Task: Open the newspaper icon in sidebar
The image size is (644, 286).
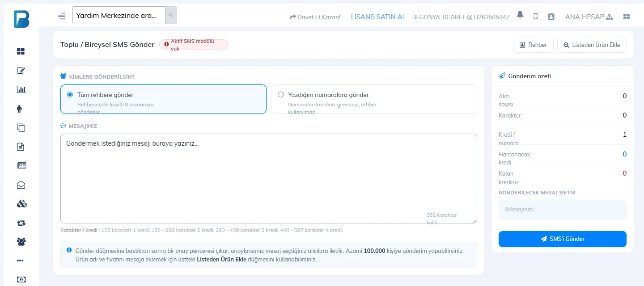Action: coord(21,165)
